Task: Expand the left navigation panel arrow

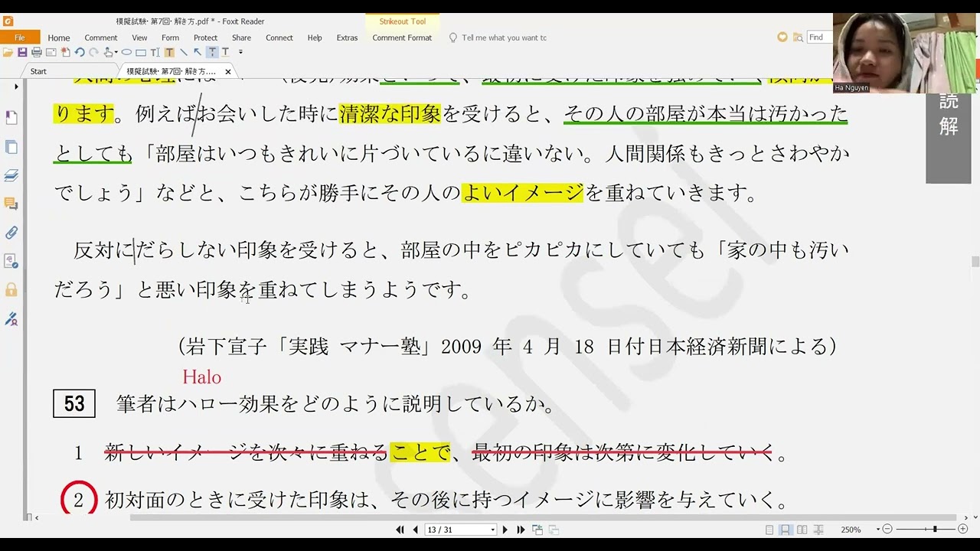Action: 16,86
